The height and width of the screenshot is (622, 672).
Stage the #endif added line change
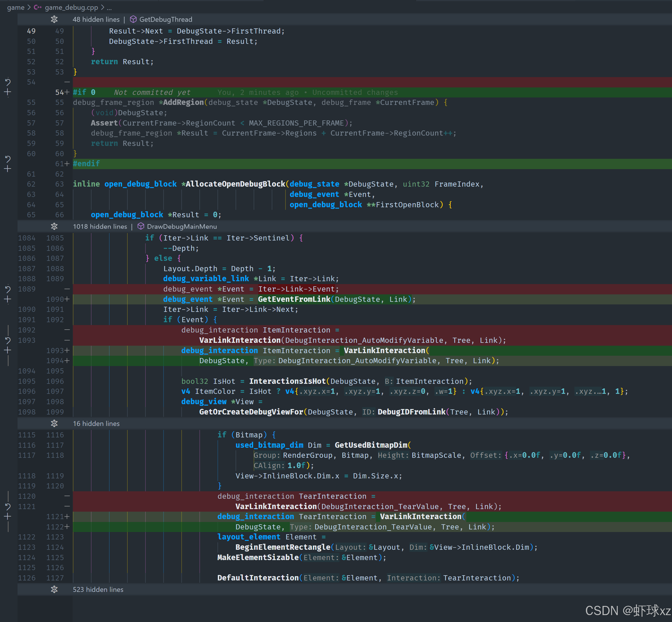(x=8, y=169)
